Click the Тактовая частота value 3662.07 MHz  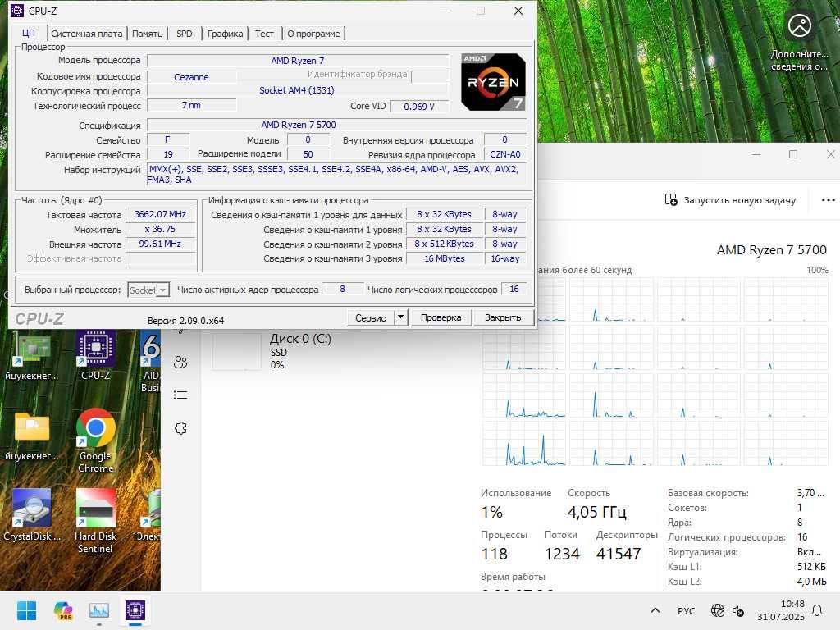click(160, 214)
